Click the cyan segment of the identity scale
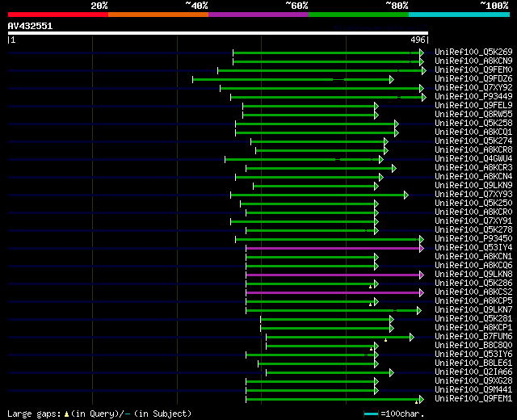Screen dimensions: 517x420 point(459,15)
